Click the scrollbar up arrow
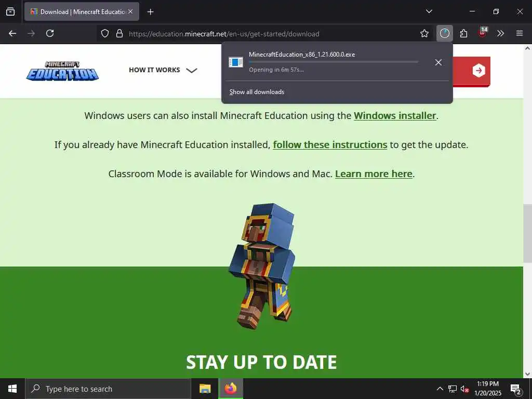The image size is (532, 399). (x=527, y=48)
